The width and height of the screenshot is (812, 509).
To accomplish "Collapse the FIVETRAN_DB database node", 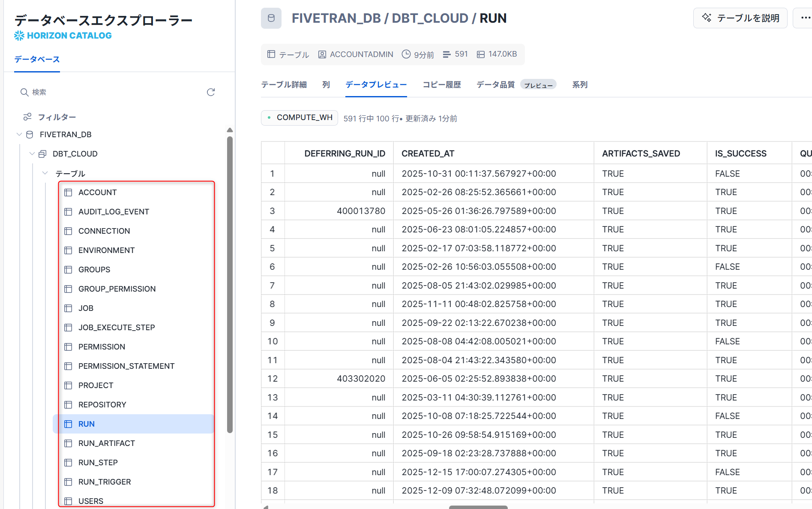I will 19,135.
